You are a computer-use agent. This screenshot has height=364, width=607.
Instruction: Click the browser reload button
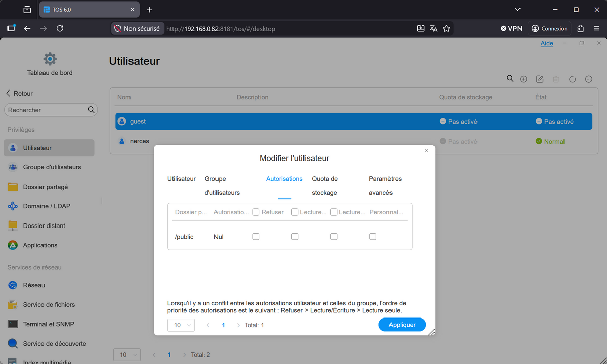coord(60,29)
